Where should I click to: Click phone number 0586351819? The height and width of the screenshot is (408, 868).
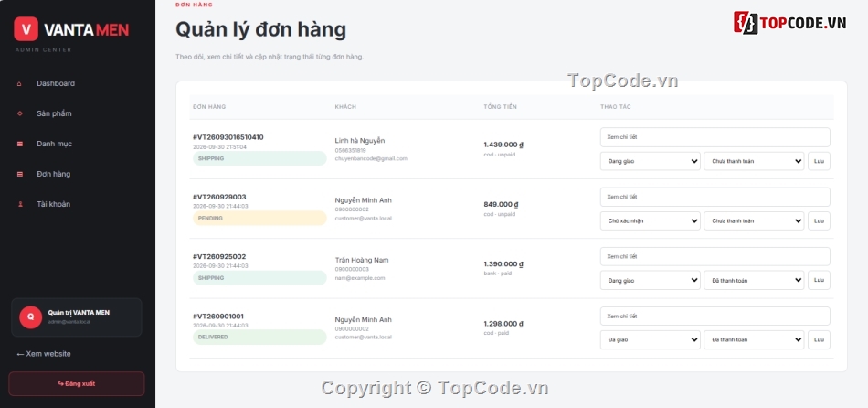pyautogui.click(x=351, y=150)
